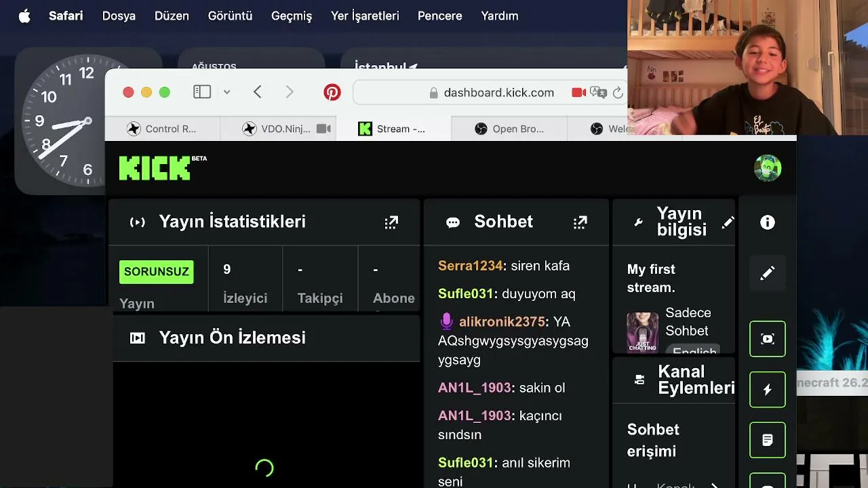868x488 pixels.
Task: Click AN1L_1903's name beside 'sakin ol'
Action: (x=475, y=388)
